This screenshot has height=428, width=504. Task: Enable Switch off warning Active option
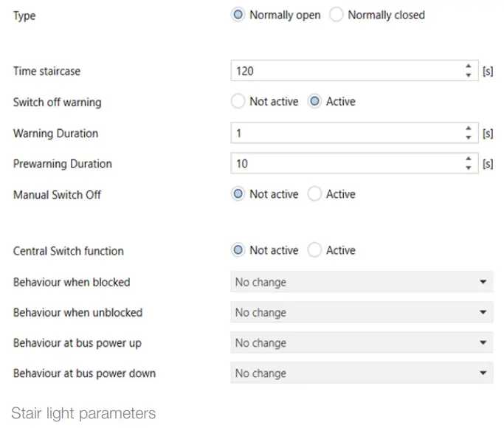pyautogui.click(x=314, y=102)
